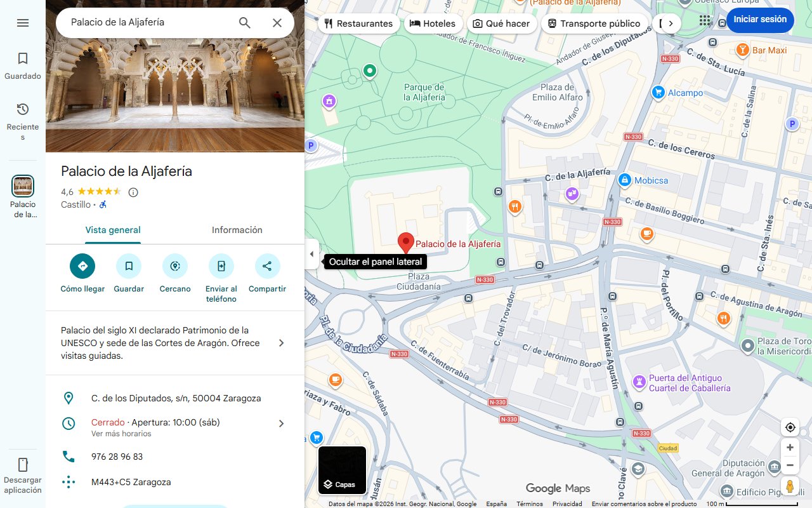Click the Compartir share icon
The image size is (812, 508).
(x=267, y=266)
